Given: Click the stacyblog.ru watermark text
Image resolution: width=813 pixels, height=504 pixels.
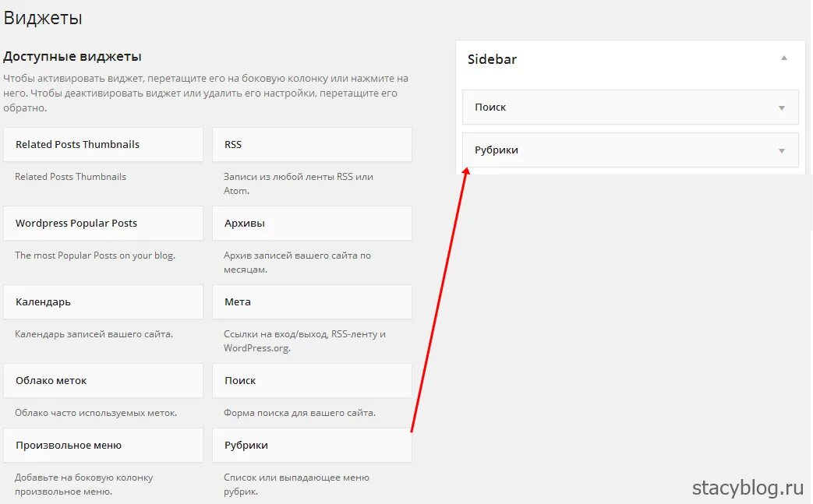Looking at the screenshot, I should 748,488.
